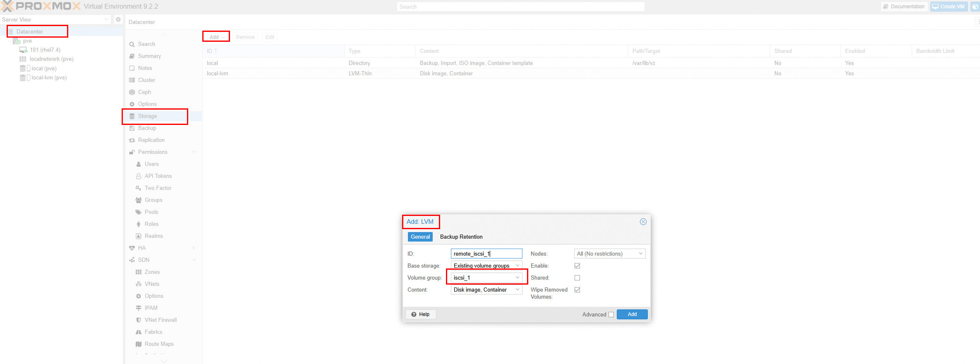Click the HA heartbeat icon
This screenshot has height=364, width=980.
tap(132, 248)
